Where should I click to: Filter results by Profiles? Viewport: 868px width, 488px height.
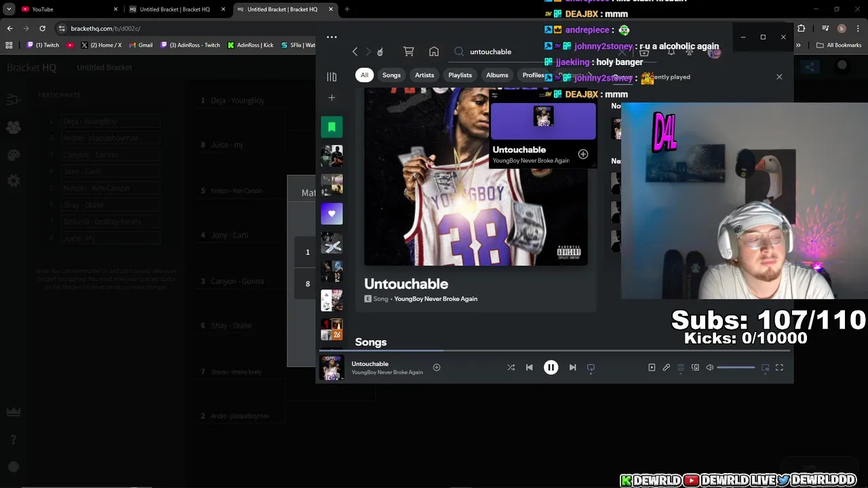click(x=533, y=75)
